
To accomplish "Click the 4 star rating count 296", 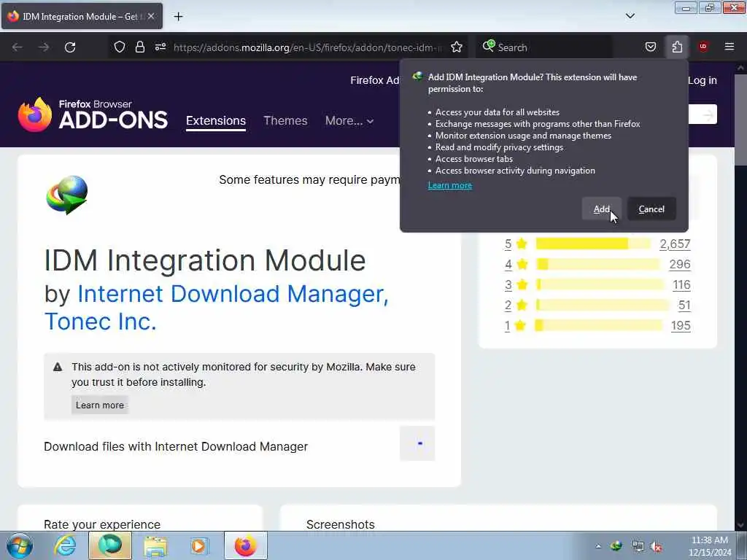I will click(679, 264).
